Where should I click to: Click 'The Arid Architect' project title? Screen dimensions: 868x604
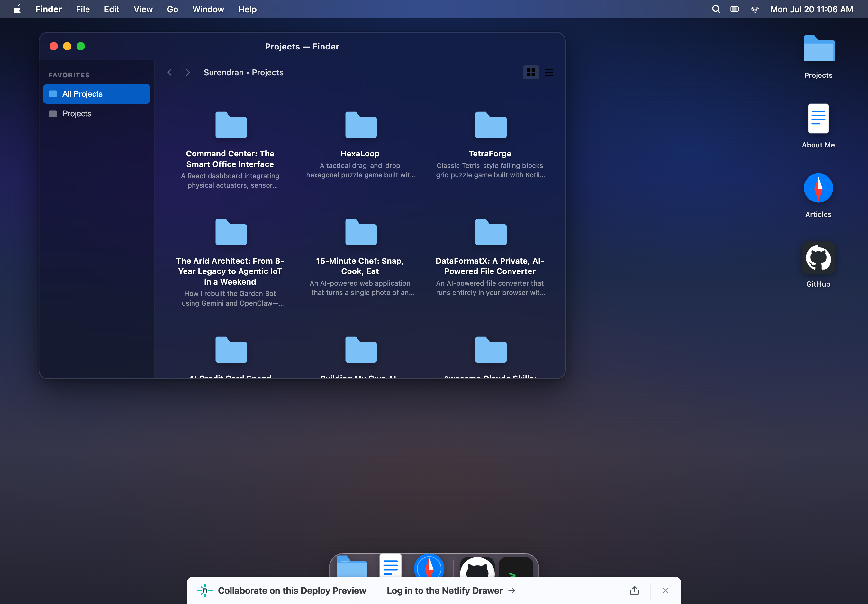click(x=230, y=271)
